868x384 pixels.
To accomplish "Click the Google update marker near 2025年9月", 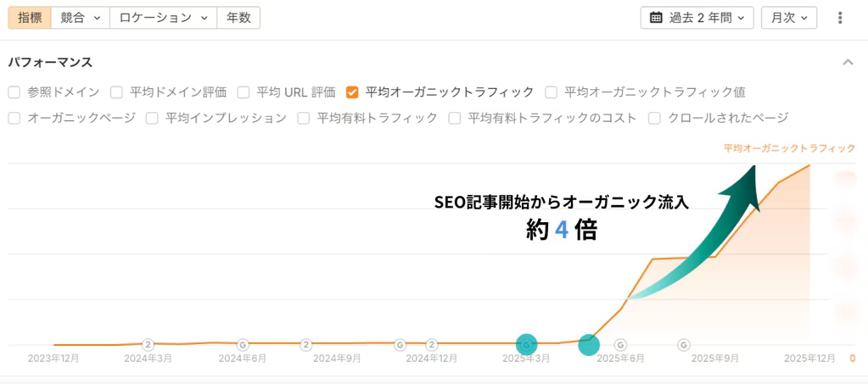I will (684, 344).
